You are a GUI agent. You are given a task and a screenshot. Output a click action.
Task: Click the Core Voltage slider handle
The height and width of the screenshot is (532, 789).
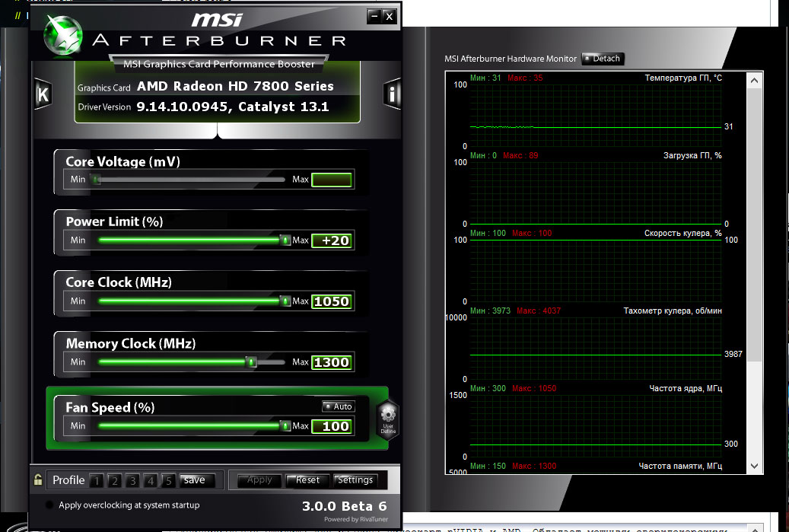pos(96,179)
